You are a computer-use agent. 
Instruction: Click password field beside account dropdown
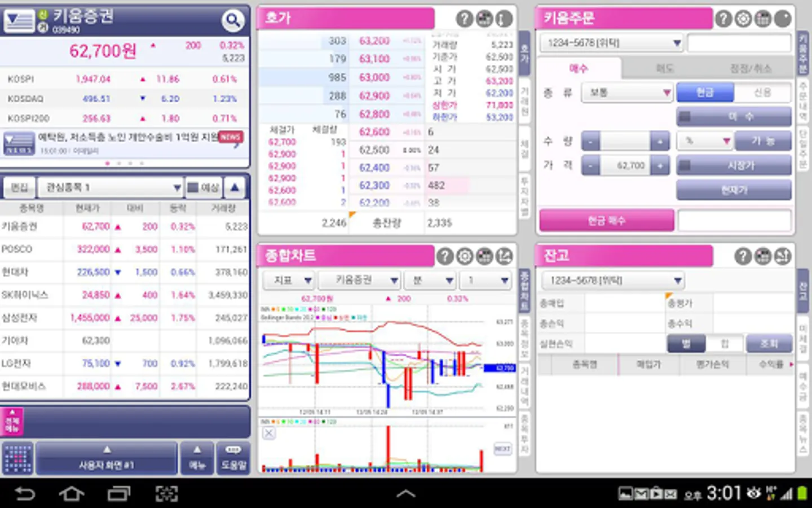739,43
